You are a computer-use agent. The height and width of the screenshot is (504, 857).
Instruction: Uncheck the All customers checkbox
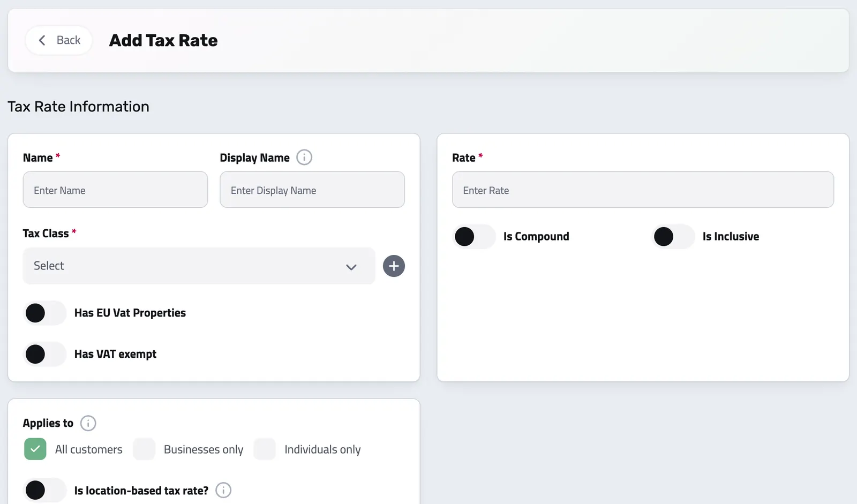35,449
